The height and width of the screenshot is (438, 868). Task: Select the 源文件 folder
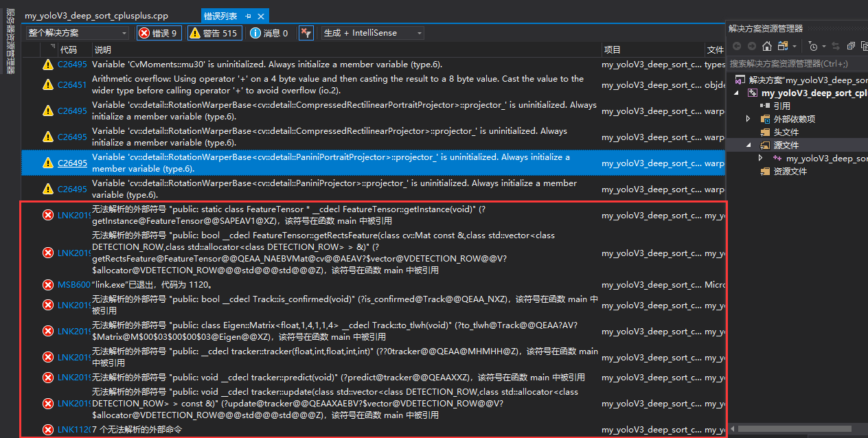(x=786, y=145)
